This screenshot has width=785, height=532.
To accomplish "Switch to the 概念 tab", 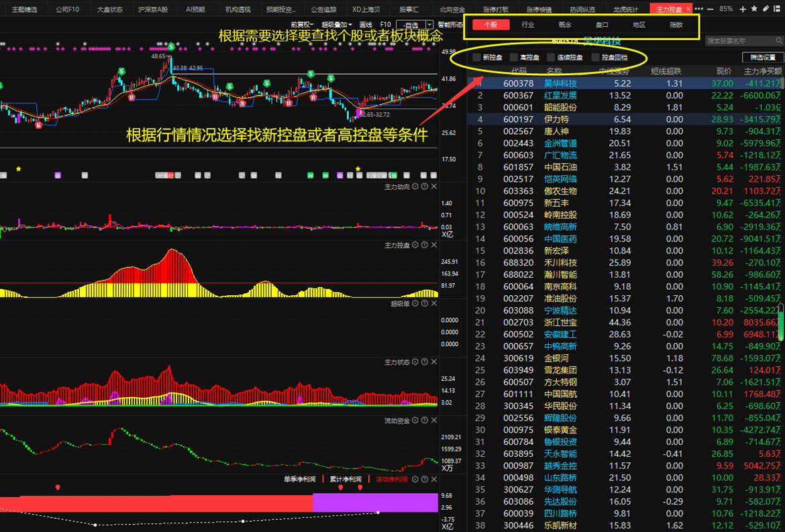I will (x=565, y=25).
